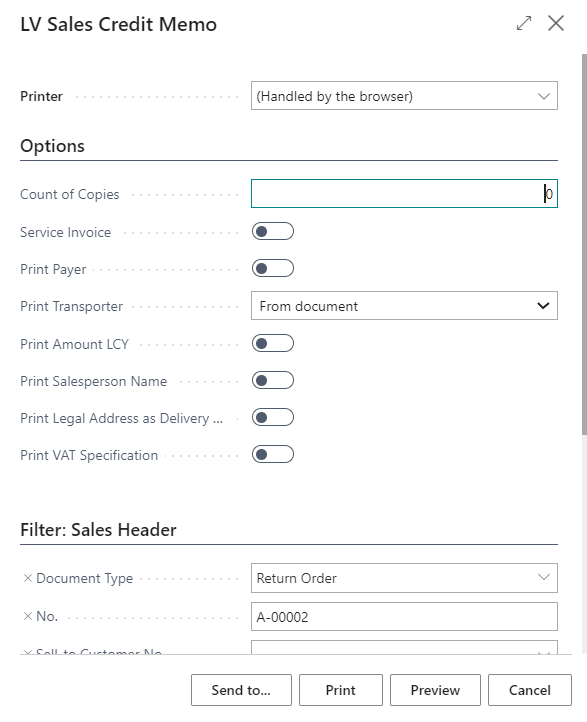Remove the No. filter

click(28, 616)
